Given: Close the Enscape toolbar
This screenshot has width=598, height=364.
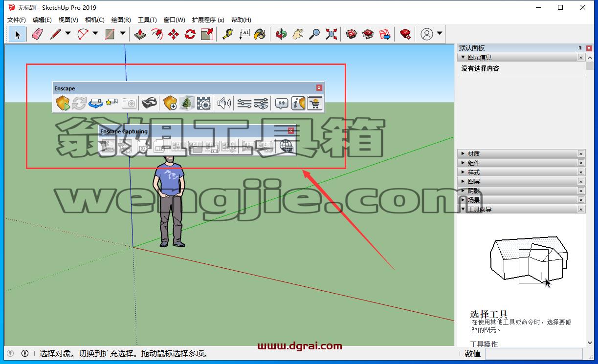Looking at the screenshot, I should 319,88.
